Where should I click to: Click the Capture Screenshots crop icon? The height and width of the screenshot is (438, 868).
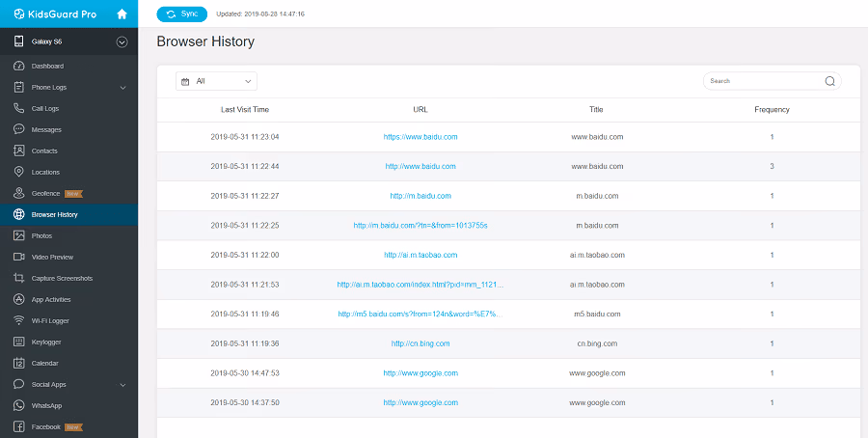click(x=19, y=278)
